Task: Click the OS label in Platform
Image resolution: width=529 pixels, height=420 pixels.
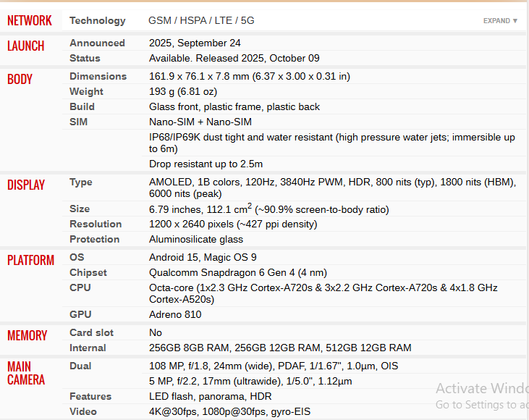Action: tap(77, 257)
